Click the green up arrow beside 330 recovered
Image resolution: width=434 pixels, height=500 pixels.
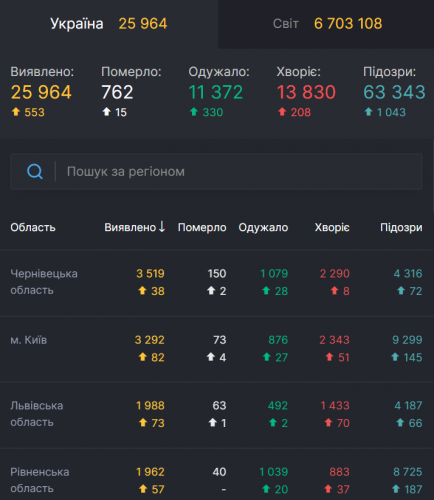pyautogui.click(x=194, y=112)
